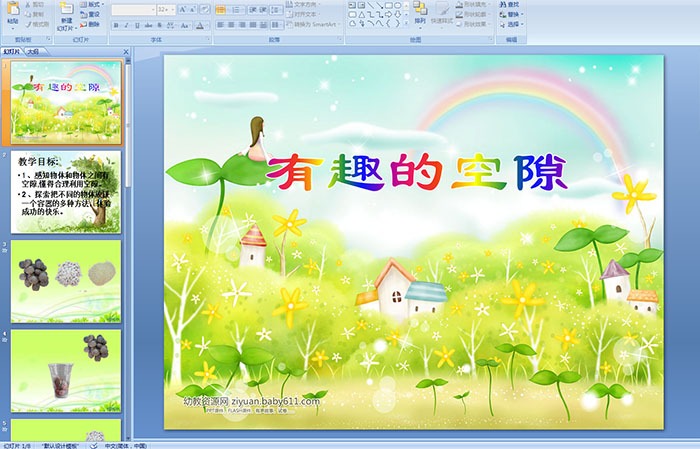Click the Paste (粘贴) icon

pos(12,12)
